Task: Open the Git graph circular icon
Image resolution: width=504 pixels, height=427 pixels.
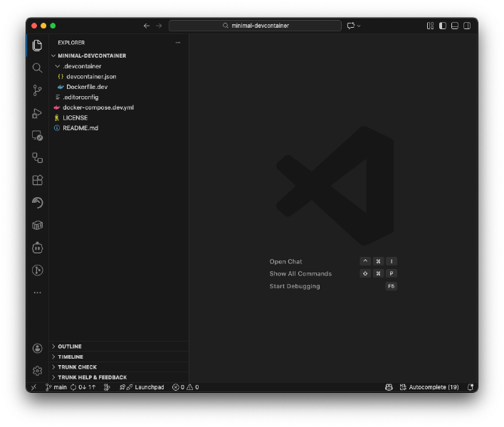Action: click(37, 270)
